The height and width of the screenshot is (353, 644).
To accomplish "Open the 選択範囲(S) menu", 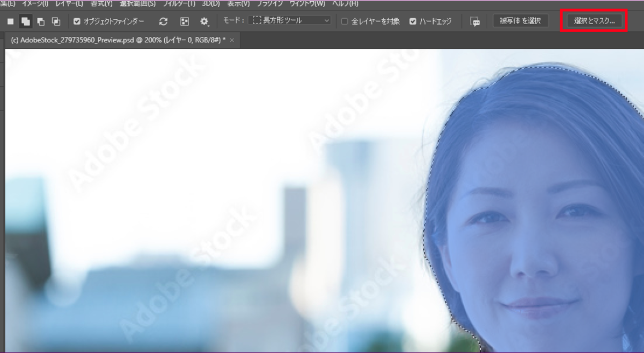I will click(138, 3).
